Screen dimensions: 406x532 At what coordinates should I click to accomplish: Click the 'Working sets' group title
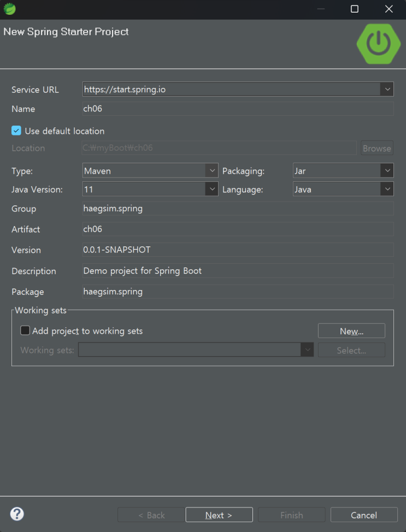pos(41,310)
